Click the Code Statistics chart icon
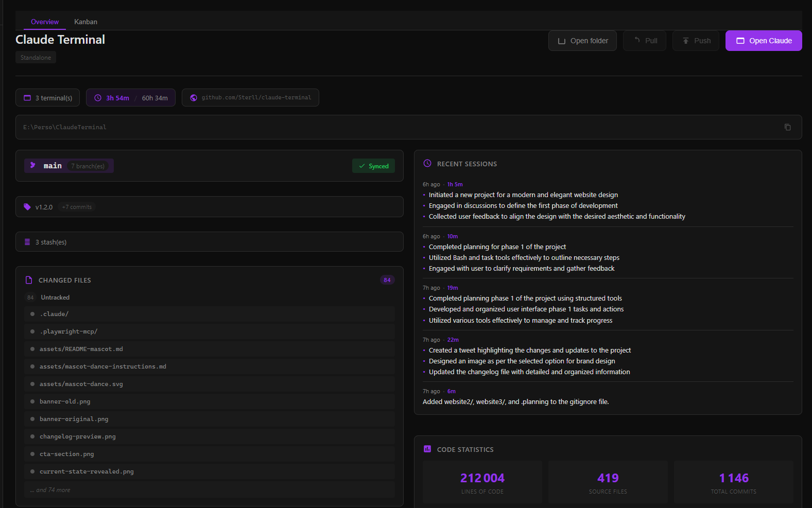 click(427, 449)
